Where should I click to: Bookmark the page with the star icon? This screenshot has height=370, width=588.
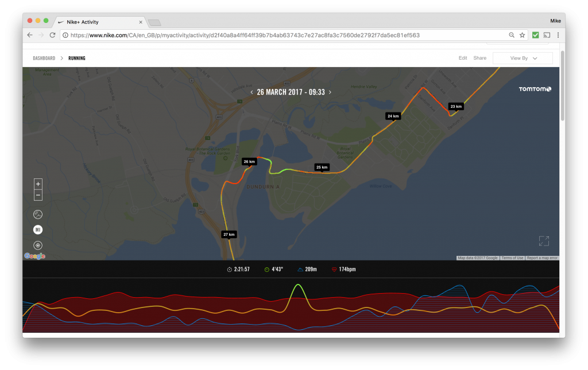pyautogui.click(x=523, y=34)
